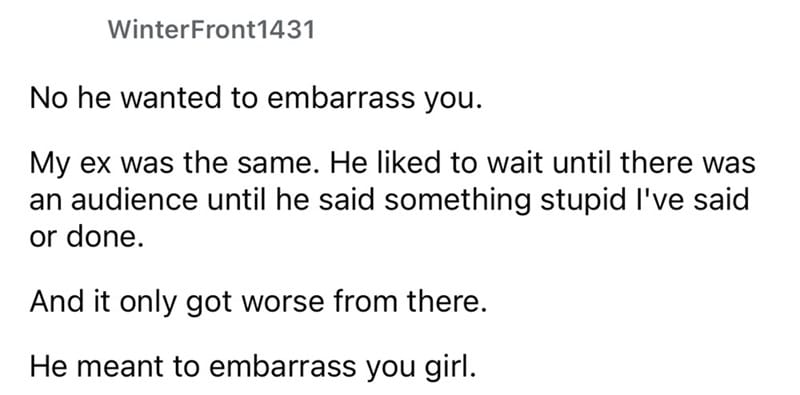The width and height of the screenshot is (800, 395).
Task: Click the line "And it only got worse from there."
Action: pos(258,303)
